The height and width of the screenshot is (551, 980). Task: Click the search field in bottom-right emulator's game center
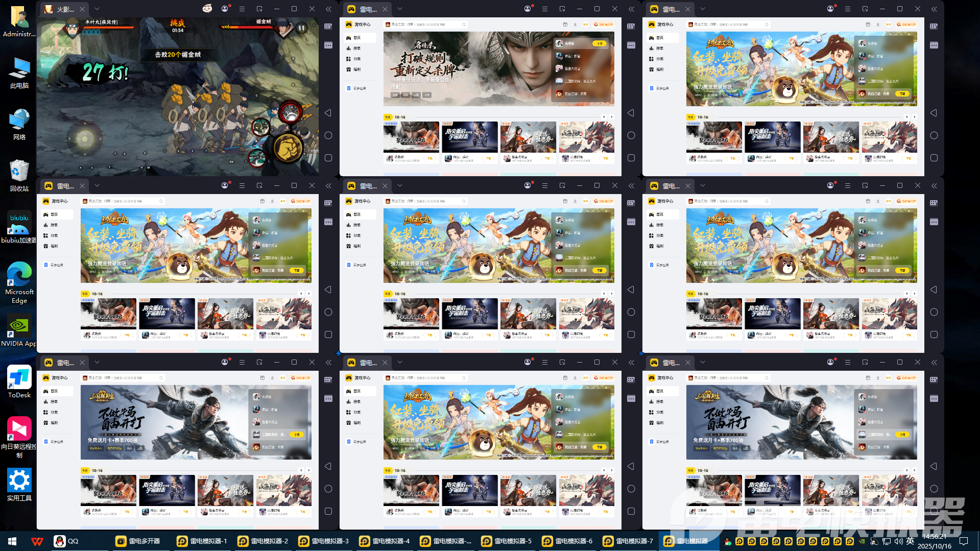[x=728, y=378]
